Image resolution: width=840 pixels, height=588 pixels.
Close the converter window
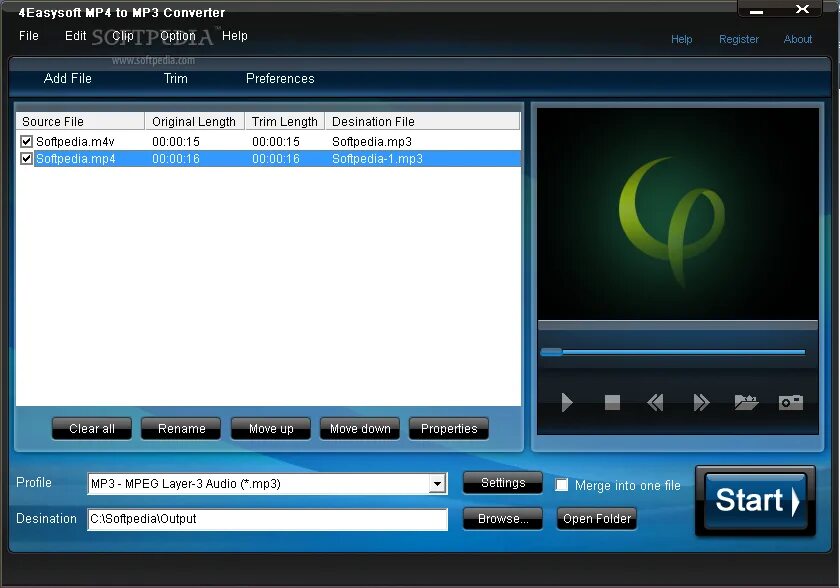[802, 9]
